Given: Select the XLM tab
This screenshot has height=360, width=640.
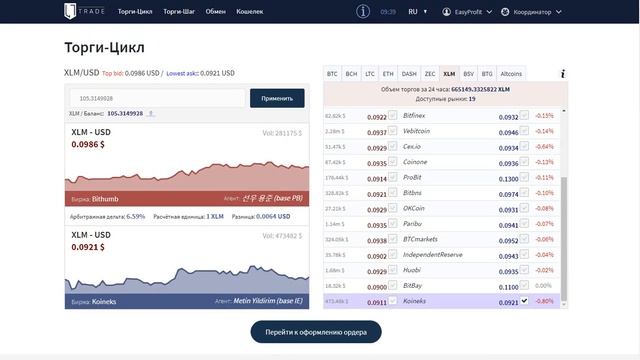Looking at the screenshot, I should point(449,74).
